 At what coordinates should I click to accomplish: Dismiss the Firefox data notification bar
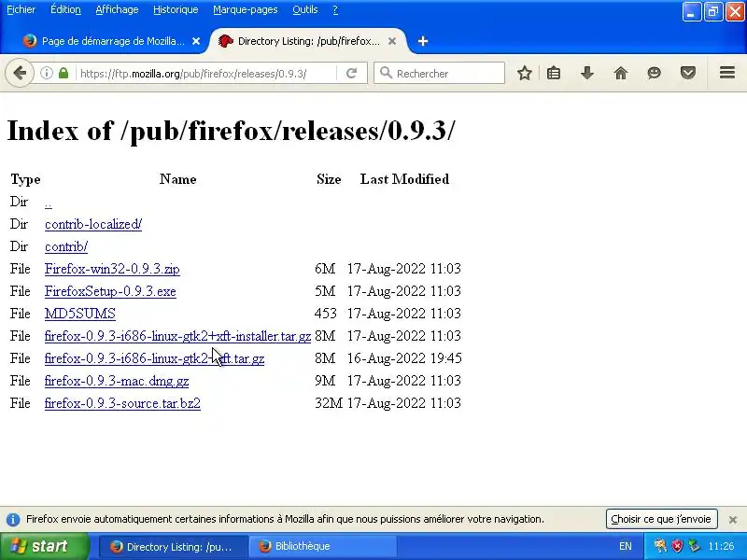point(733,520)
